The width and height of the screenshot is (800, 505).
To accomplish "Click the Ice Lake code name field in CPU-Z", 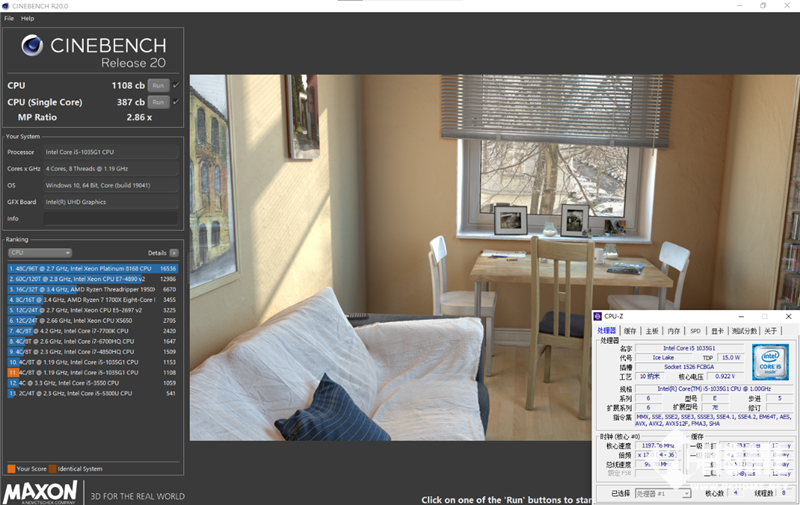I will coord(663,358).
